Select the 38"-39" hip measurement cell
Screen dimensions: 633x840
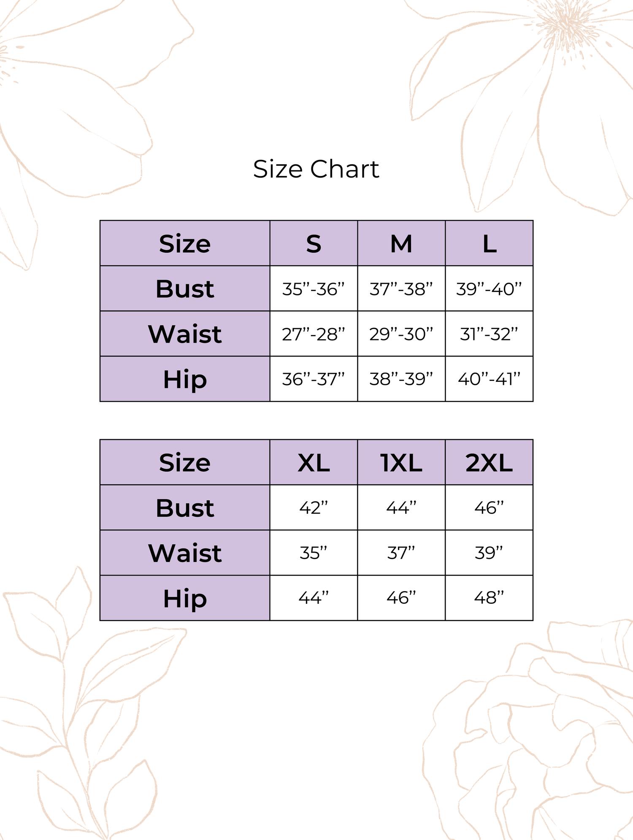tap(401, 379)
